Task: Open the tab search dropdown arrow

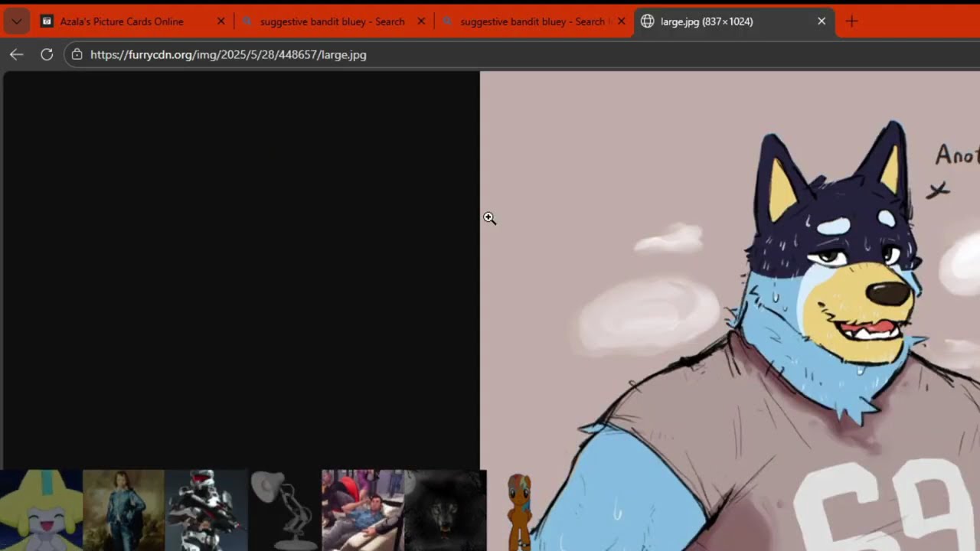Action: pyautogui.click(x=16, y=21)
